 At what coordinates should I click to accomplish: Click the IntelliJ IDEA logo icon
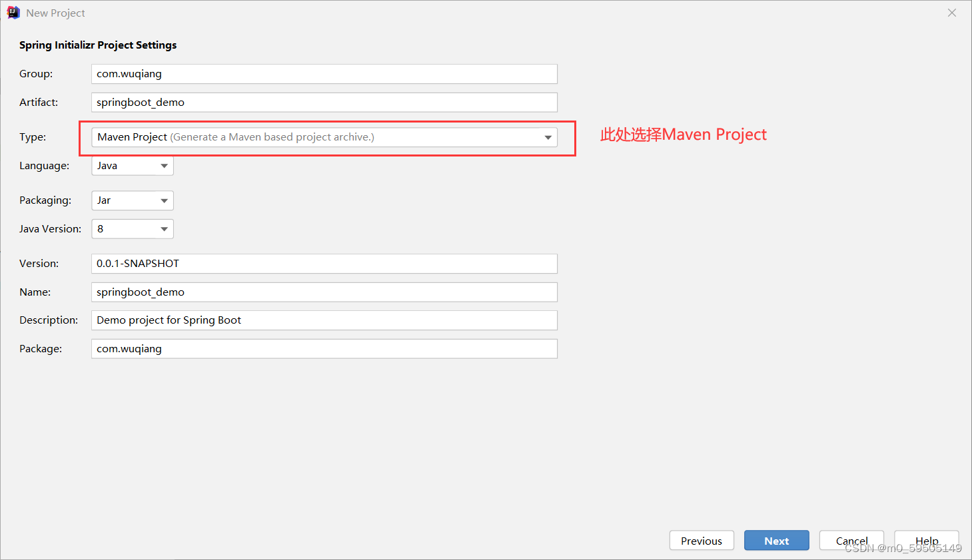(13, 13)
